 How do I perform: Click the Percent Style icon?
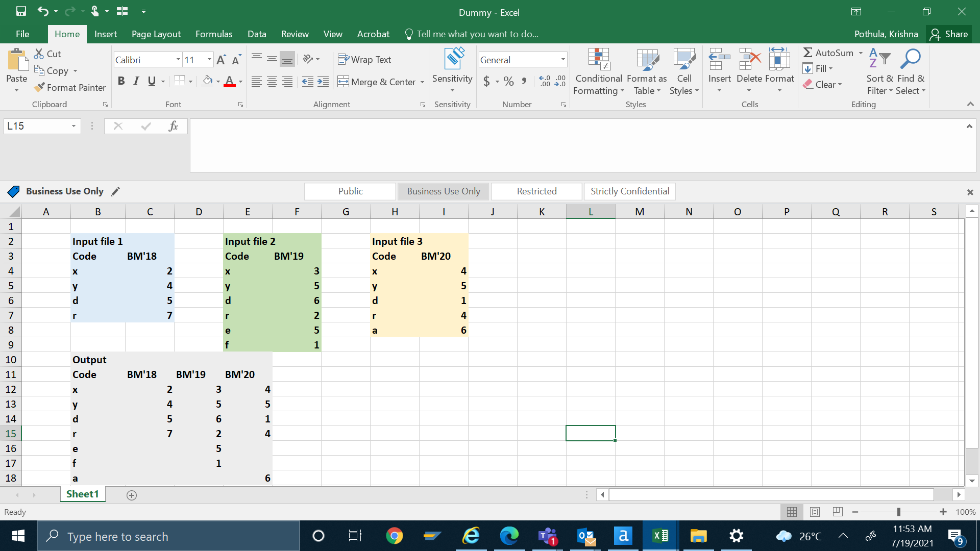pyautogui.click(x=508, y=82)
